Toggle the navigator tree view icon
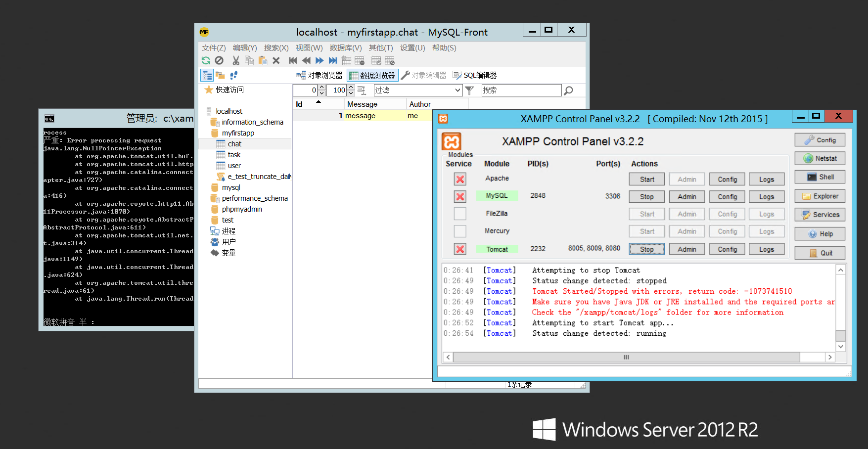The width and height of the screenshot is (868, 449). (x=207, y=75)
